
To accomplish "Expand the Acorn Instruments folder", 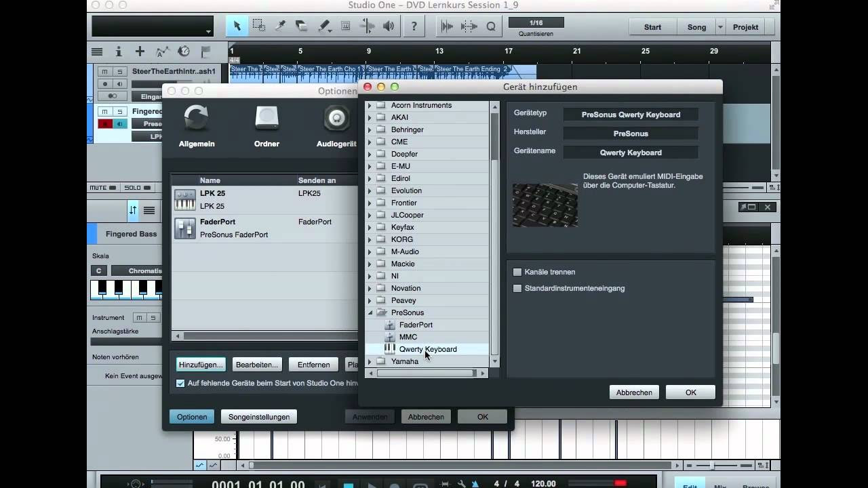I will point(370,105).
